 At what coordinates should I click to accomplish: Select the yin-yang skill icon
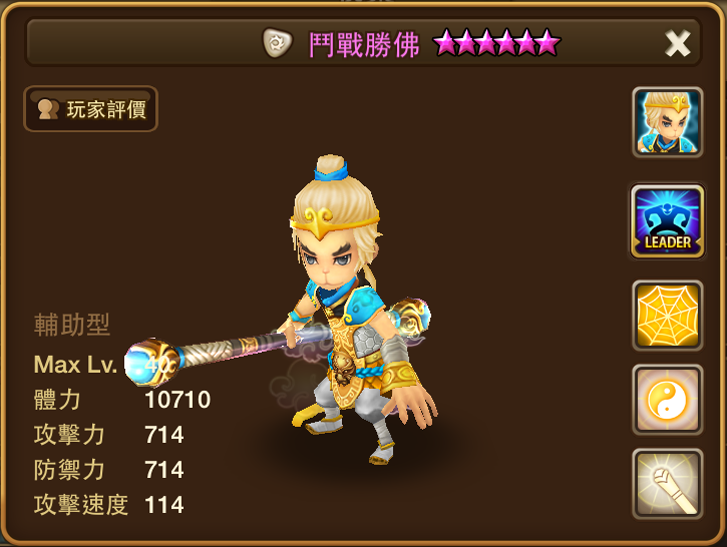(x=668, y=400)
